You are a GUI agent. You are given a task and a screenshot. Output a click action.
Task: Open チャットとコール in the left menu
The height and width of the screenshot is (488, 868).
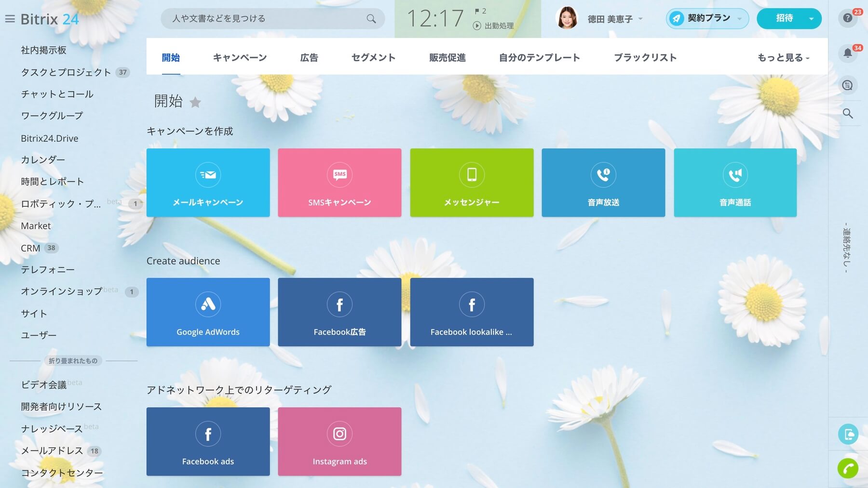pos(57,94)
